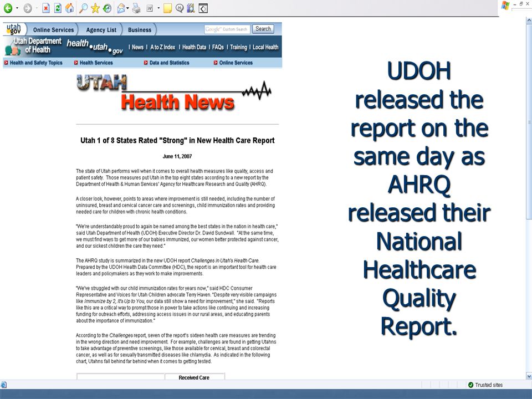This screenshot has width=532, height=399.
Task: Open the Back history dropdown arrow
Action: click(x=17, y=8)
